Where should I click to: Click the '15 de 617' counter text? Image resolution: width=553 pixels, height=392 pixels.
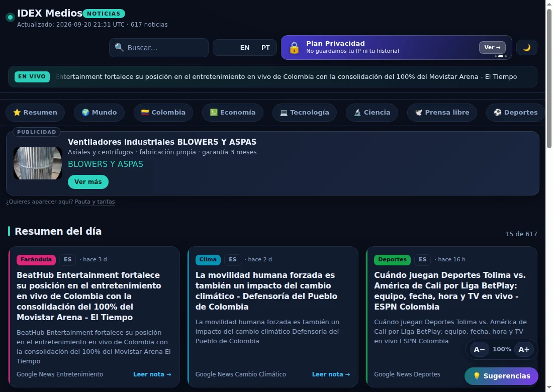point(521,234)
